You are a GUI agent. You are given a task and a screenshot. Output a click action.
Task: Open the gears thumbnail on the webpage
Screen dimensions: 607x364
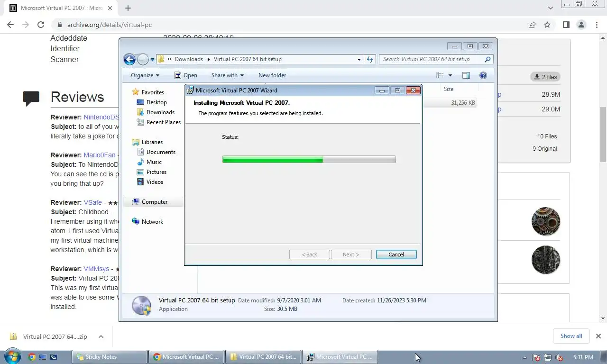pyautogui.click(x=546, y=221)
